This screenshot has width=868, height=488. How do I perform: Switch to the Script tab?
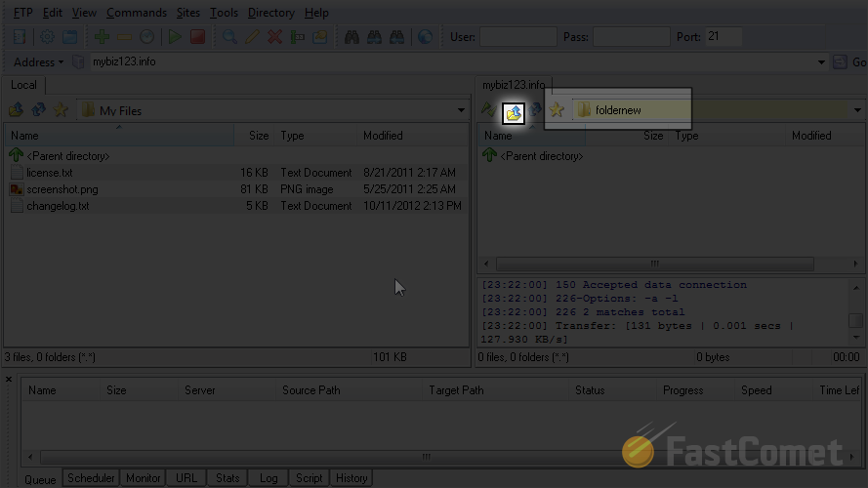(309, 478)
